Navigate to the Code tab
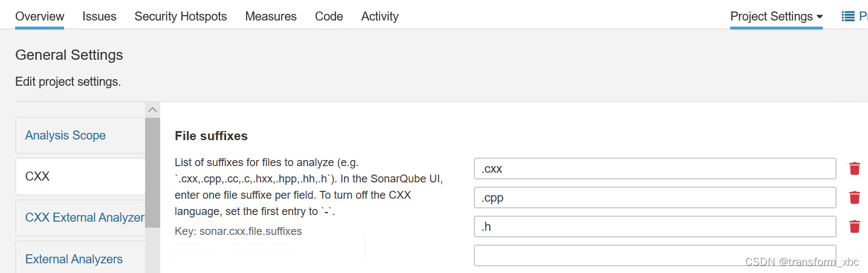This screenshot has width=868, height=273. [329, 16]
